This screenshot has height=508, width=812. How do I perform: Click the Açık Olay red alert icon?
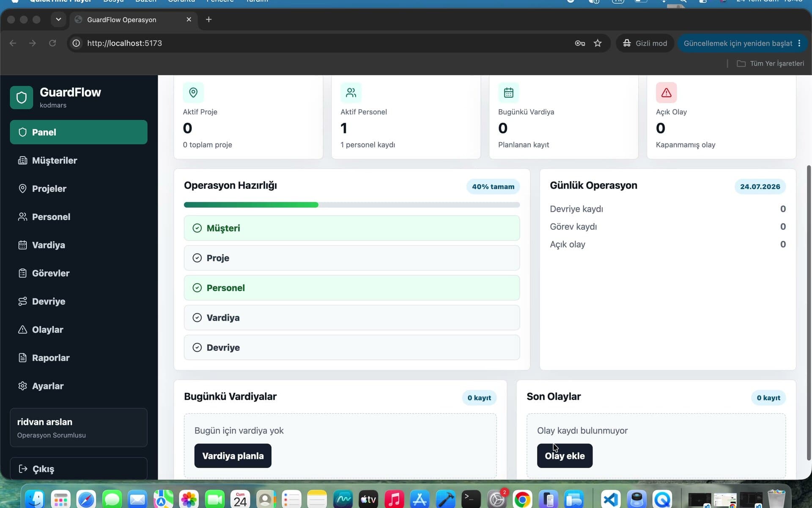667,92
